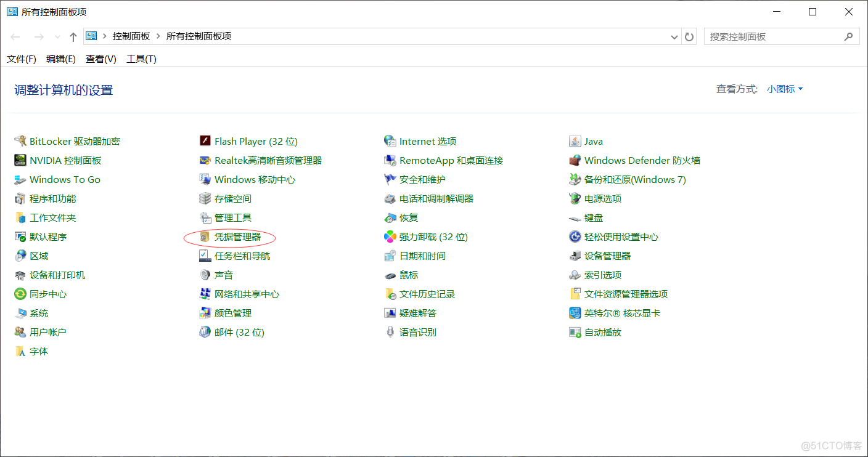Screen dimensions: 868x457
Task: Click the 默认程序 icon
Action: [x=20, y=237]
